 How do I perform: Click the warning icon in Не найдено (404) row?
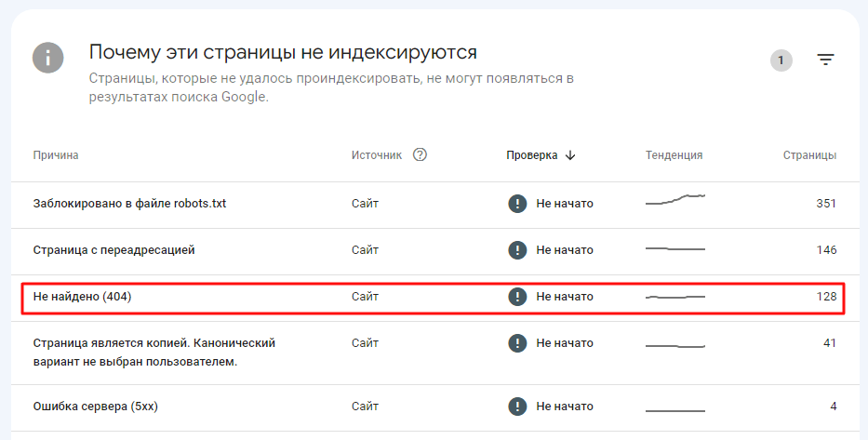(517, 297)
